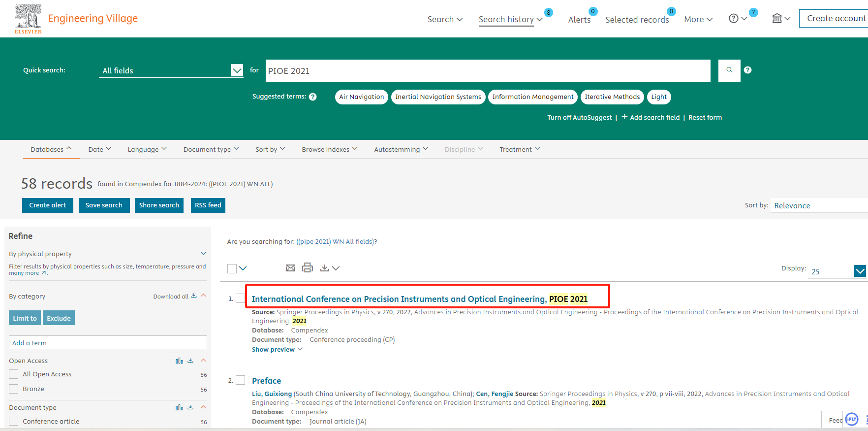Open the All fields dropdown

pyautogui.click(x=171, y=70)
